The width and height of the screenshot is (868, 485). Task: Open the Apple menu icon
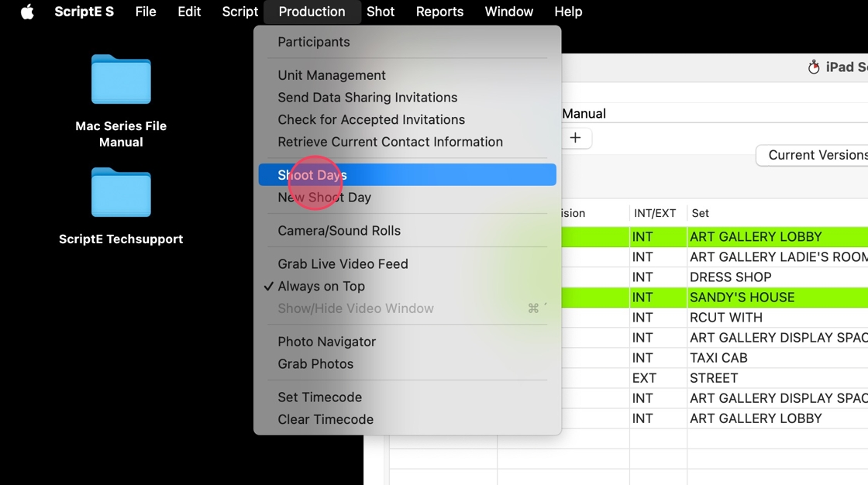click(27, 12)
